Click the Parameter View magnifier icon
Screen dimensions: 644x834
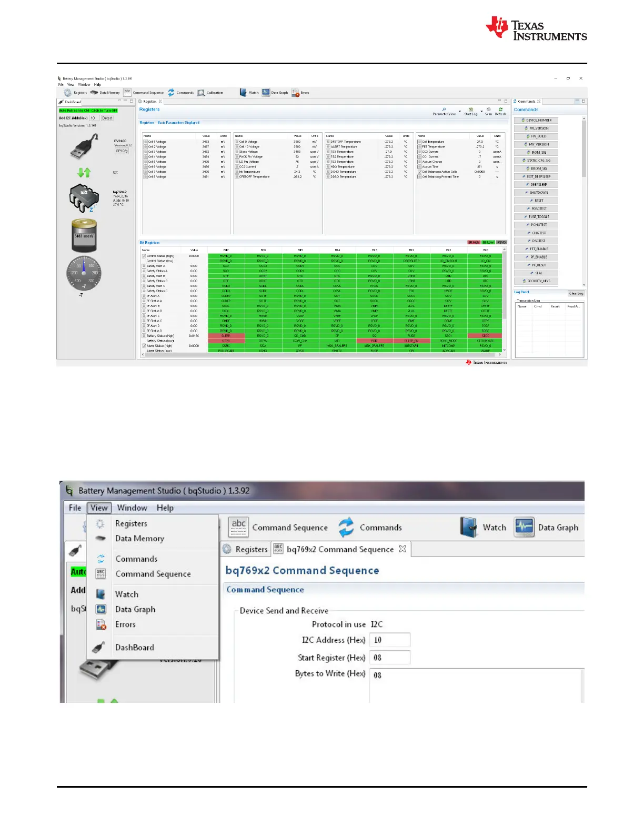pos(444,110)
